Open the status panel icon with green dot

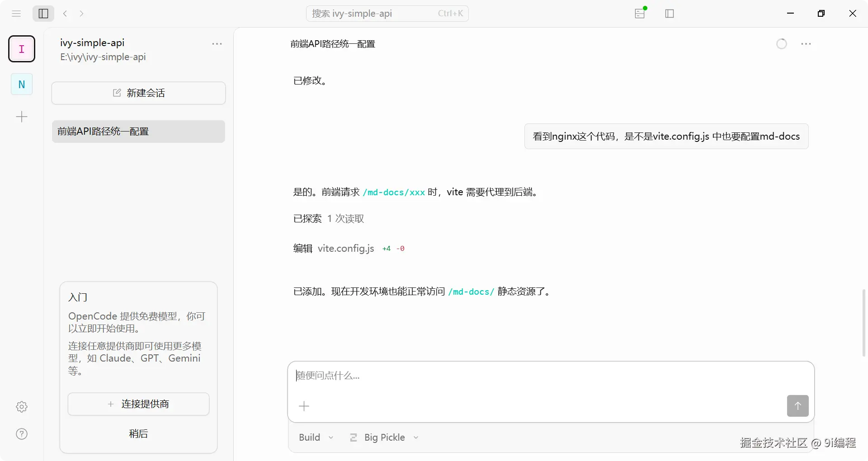[x=640, y=13]
